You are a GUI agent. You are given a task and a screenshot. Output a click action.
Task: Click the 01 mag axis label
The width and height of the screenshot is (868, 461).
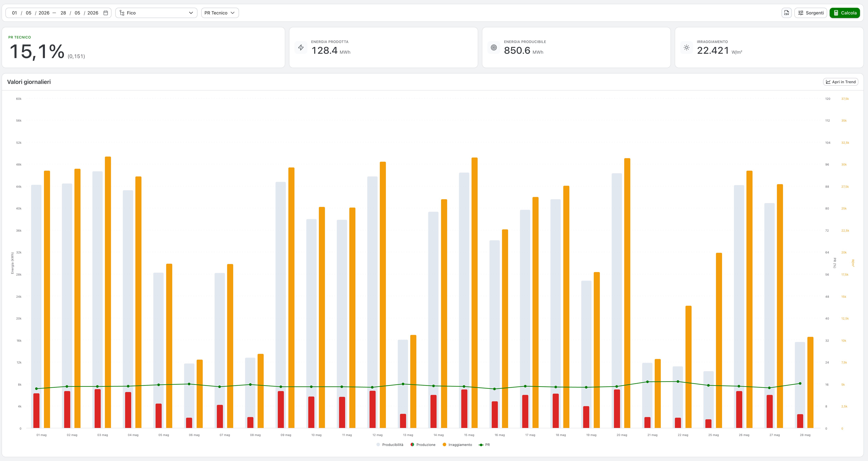pos(41,435)
